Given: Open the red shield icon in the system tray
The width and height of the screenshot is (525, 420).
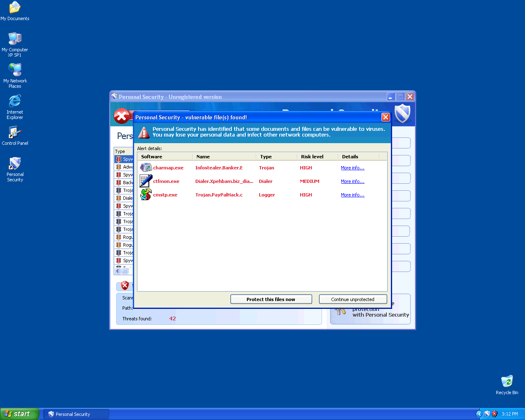Looking at the screenshot, I should tap(494, 414).
